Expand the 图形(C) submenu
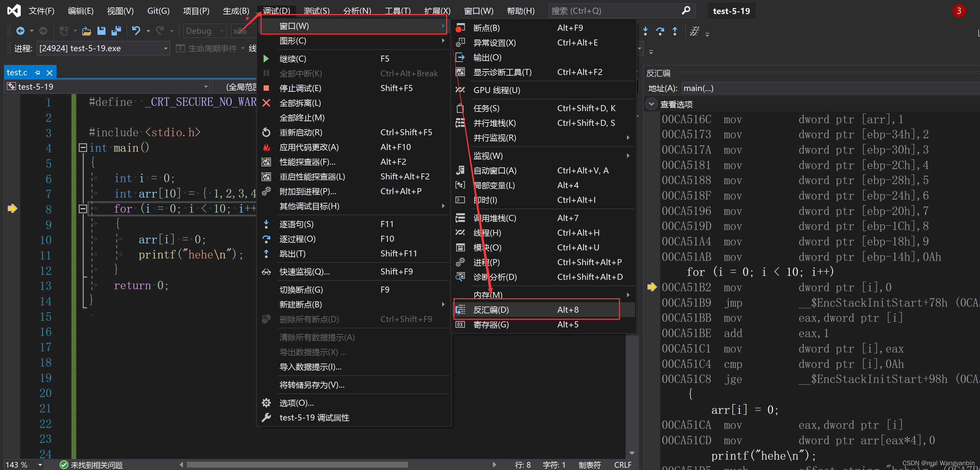The width and height of the screenshot is (980, 470). tap(354, 41)
